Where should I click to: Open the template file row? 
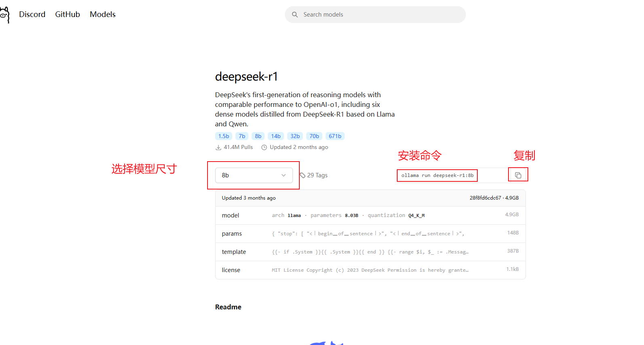click(370, 252)
